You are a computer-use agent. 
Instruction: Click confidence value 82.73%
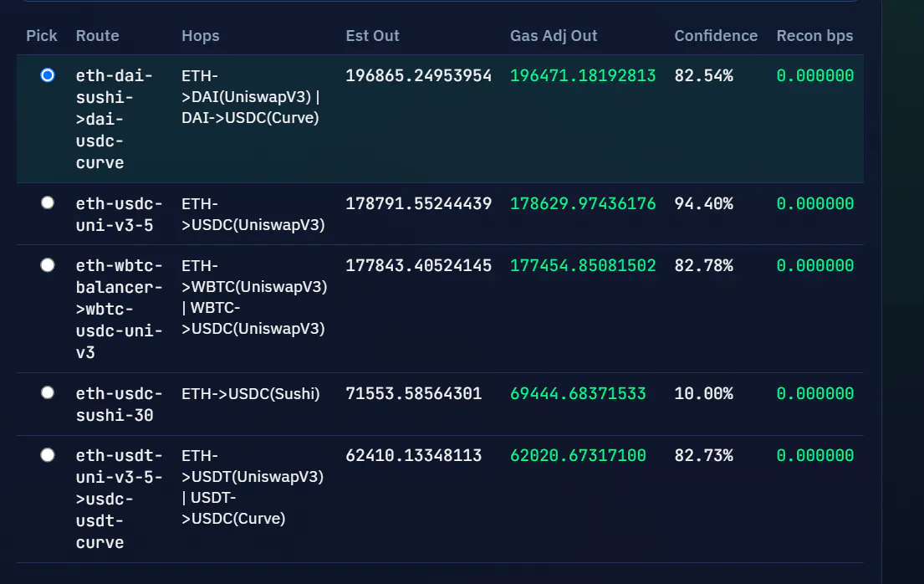pyautogui.click(x=703, y=455)
